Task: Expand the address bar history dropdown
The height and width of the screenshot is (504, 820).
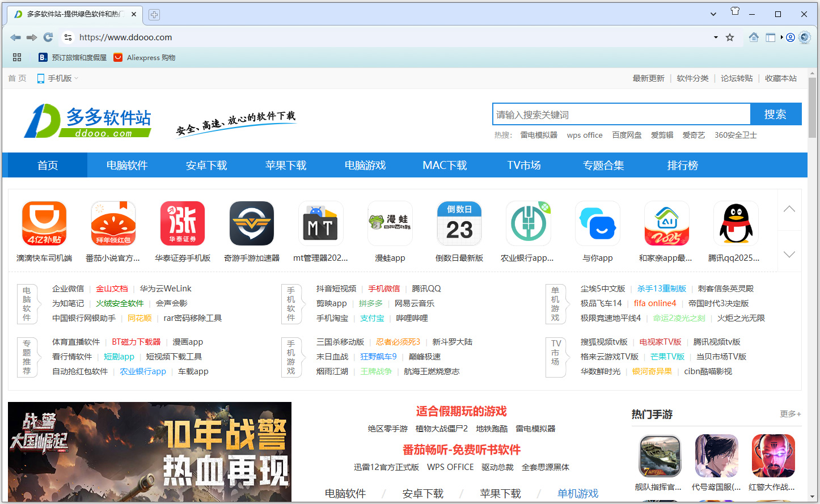Action: 716,37
